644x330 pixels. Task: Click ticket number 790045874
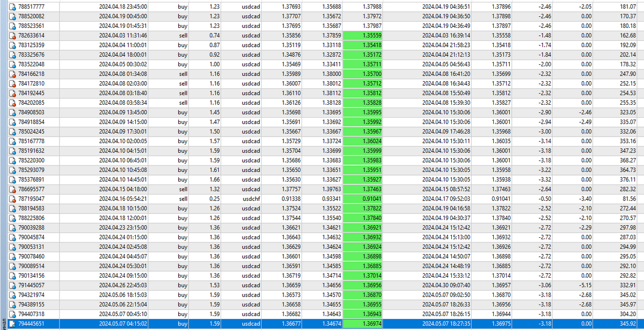coord(31,237)
